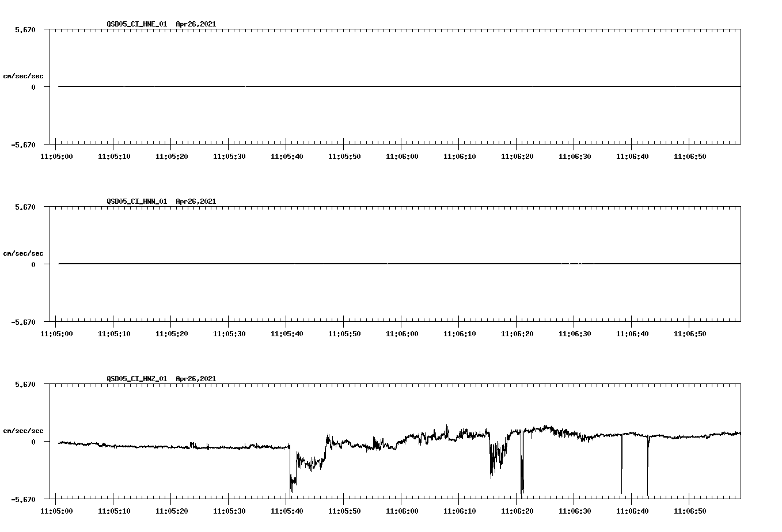Image resolution: width=782 pixels, height=532 pixels.
Task: Select the cm/sec/sec unit label on top plot
Action: (x=24, y=75)
